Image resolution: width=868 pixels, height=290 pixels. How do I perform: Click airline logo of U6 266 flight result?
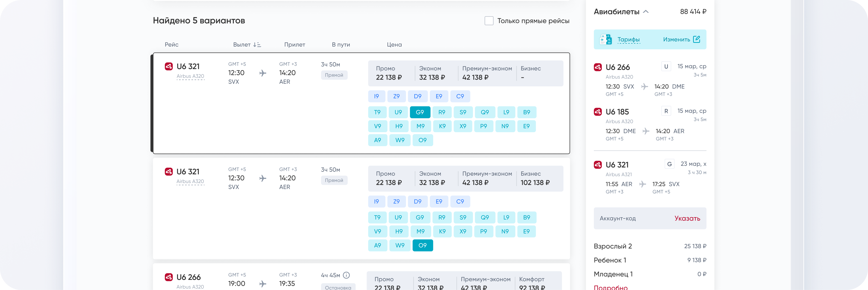[169, 277]
